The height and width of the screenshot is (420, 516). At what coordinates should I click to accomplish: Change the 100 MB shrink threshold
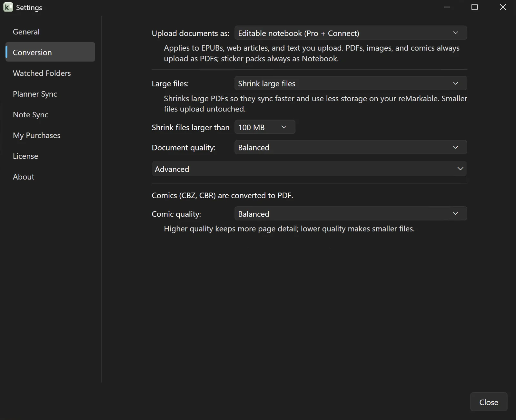pos(265,127)
